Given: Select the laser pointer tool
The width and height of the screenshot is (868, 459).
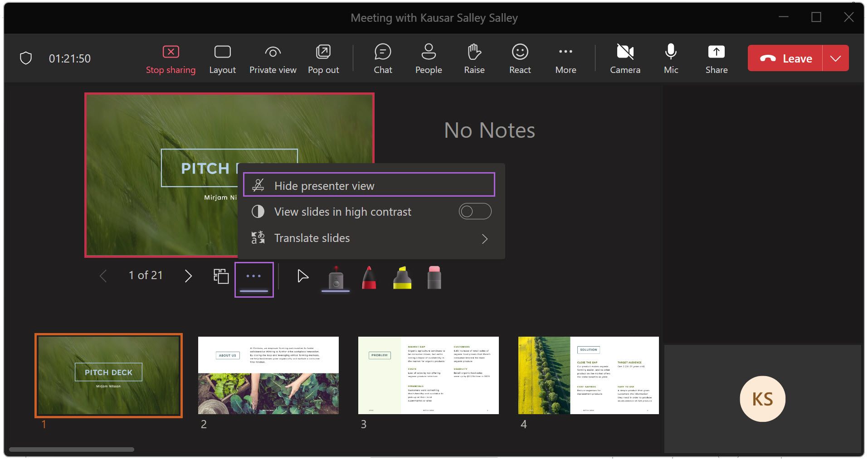Looking at the screenshot, I should click(x=335, y=278).
